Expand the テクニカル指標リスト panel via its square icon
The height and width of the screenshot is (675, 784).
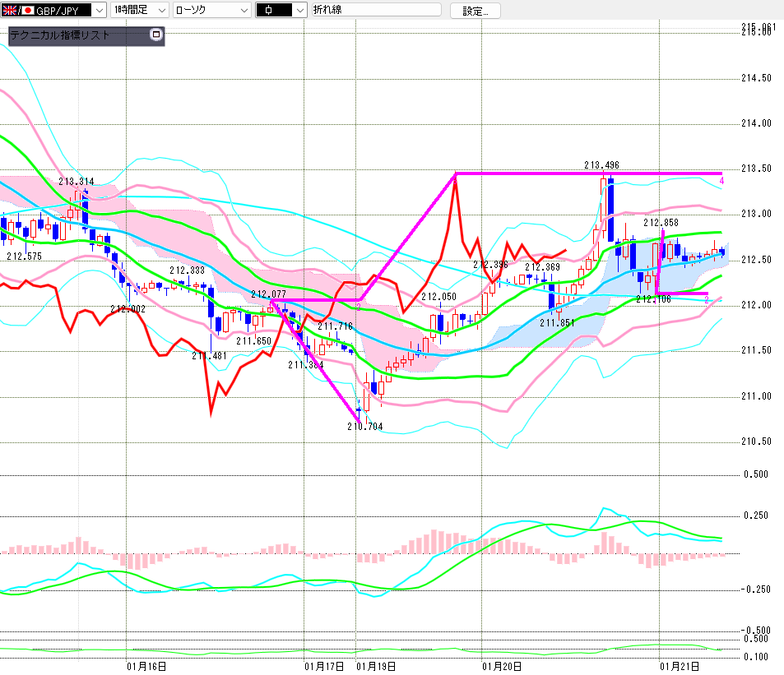coord(156,35)
